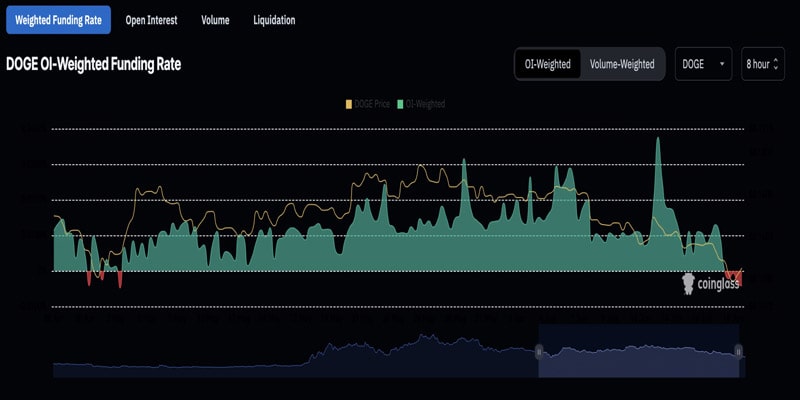Click the tallest green funding rate spike
This screenshot has height=400, width=800.
[658, 150]
